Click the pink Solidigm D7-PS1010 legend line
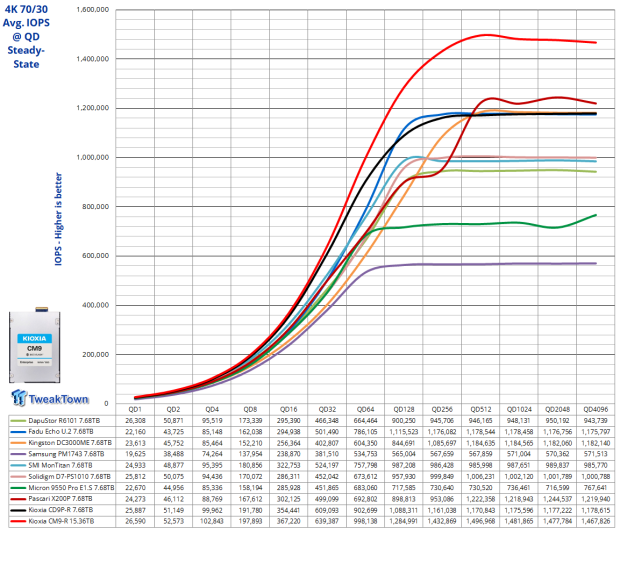Viewport: 620px width, 568px height. 18,477
